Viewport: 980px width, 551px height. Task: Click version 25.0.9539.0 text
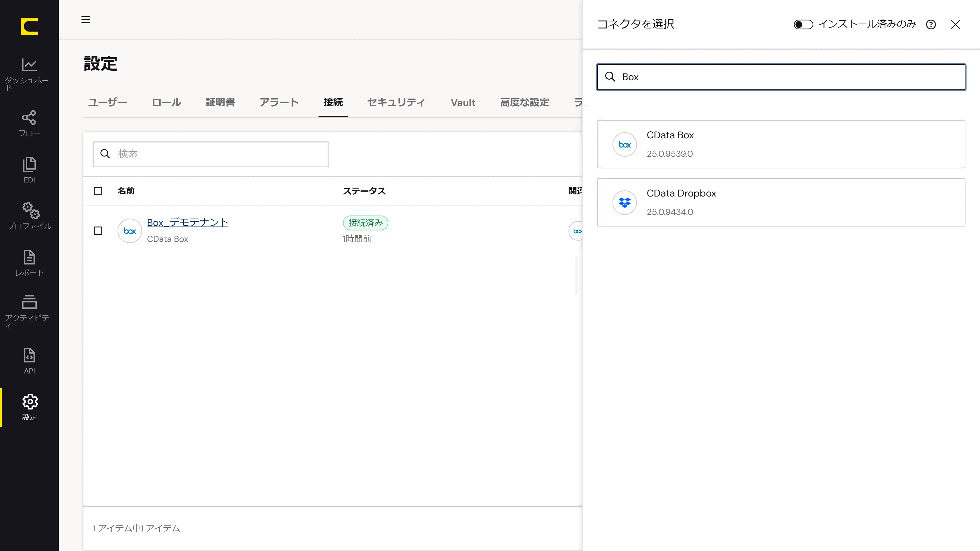(x=669, y=154)
